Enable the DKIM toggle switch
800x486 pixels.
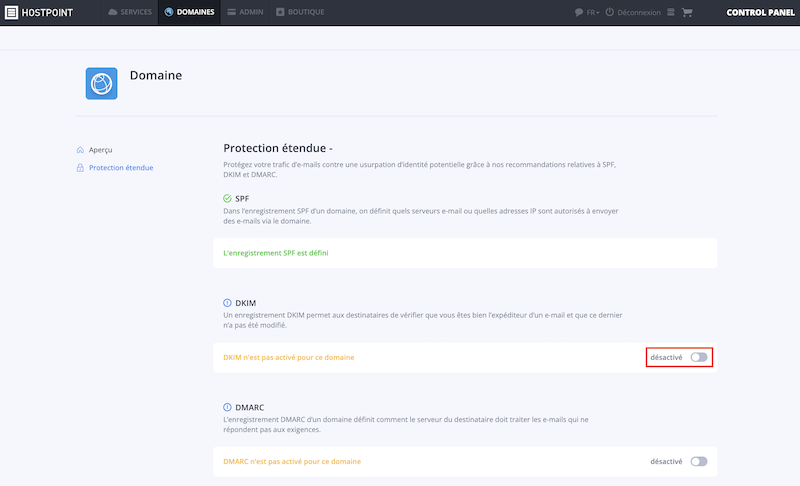tap(699, 357)
